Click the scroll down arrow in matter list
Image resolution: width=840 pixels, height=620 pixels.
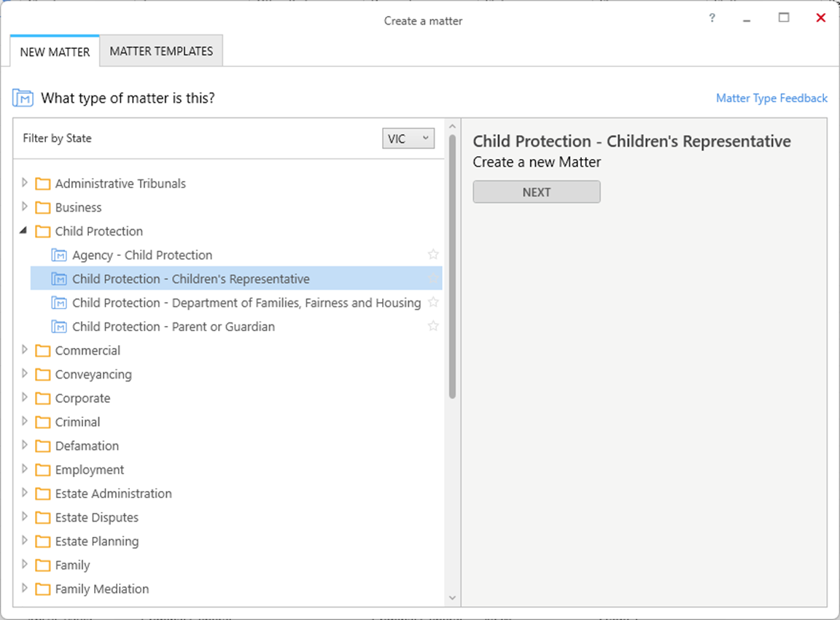(x=452, y=598)
